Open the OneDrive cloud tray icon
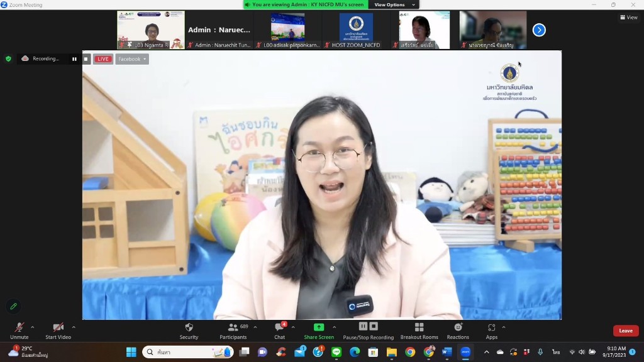The width and height of the screenshot is (644, 362). [x=500, y=352]
